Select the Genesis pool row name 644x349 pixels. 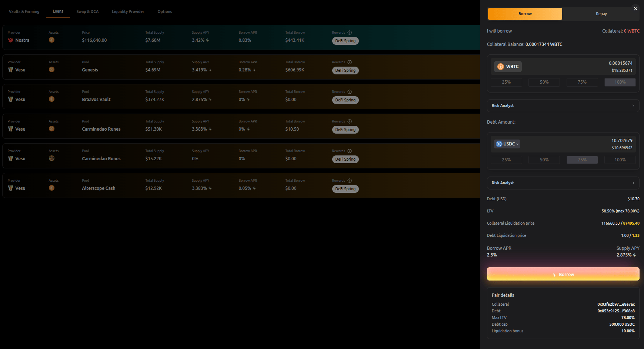click(x=90, y=70)
